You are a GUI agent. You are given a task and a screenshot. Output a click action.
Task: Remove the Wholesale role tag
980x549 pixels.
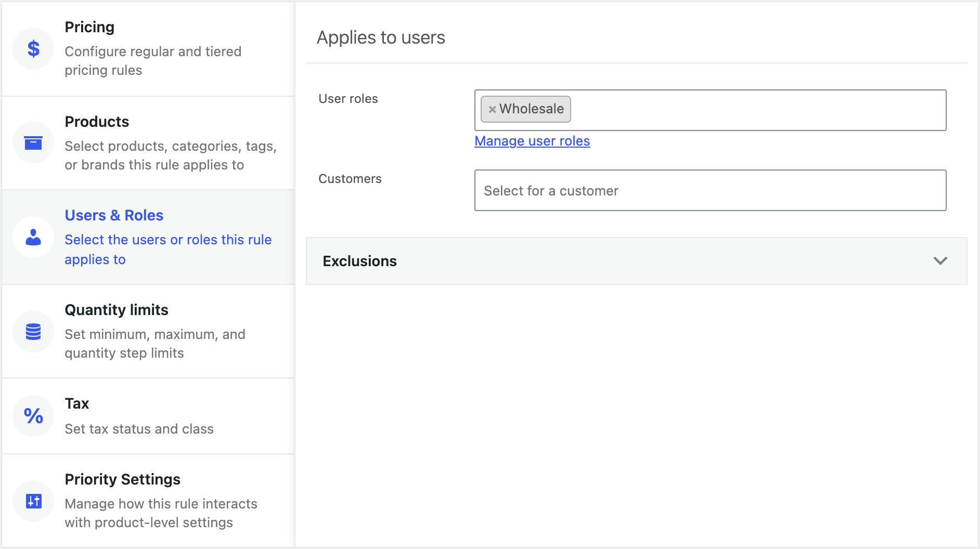[492, 109]
